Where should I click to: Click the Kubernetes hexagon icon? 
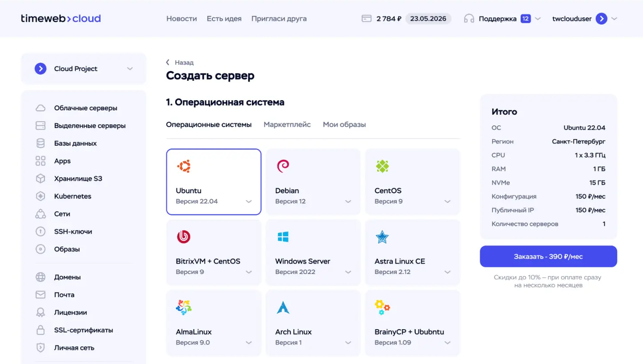[41, 196]
